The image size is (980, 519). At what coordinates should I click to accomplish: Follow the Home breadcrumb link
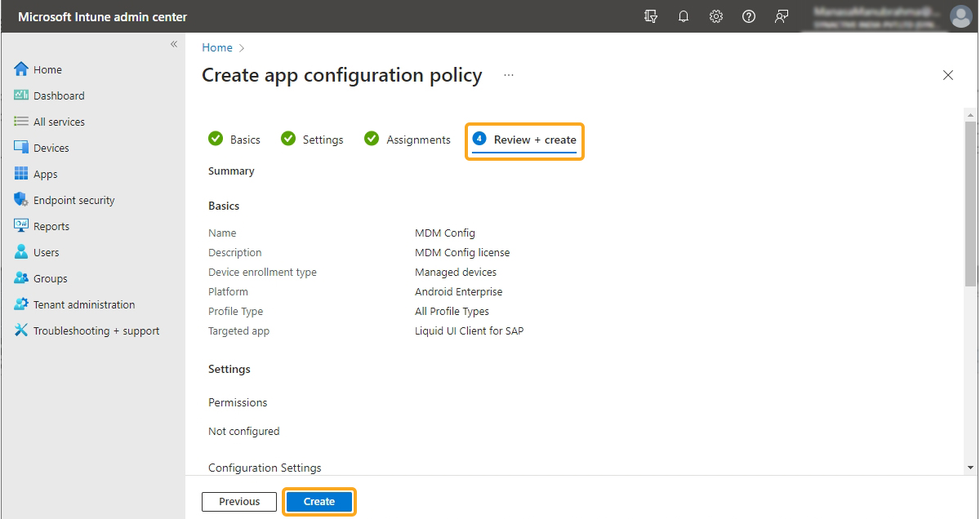[217, 47]
